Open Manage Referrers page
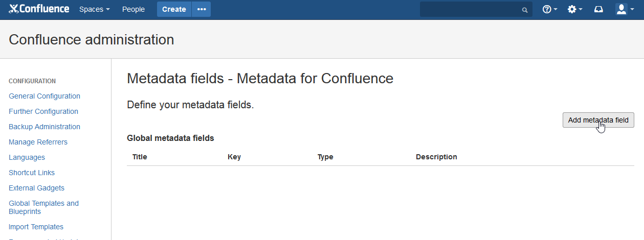 pos(38,142)
